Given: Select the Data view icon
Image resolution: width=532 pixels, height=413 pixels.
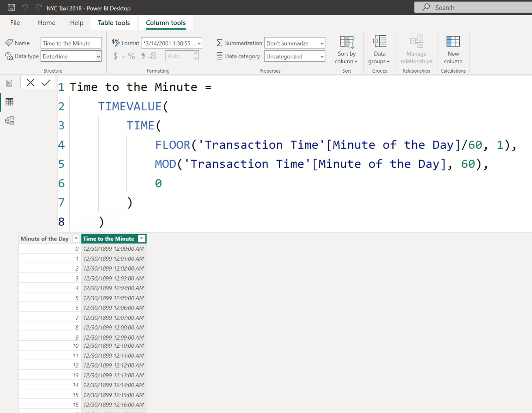Looking at the screenshot, I should coord(9,102).
